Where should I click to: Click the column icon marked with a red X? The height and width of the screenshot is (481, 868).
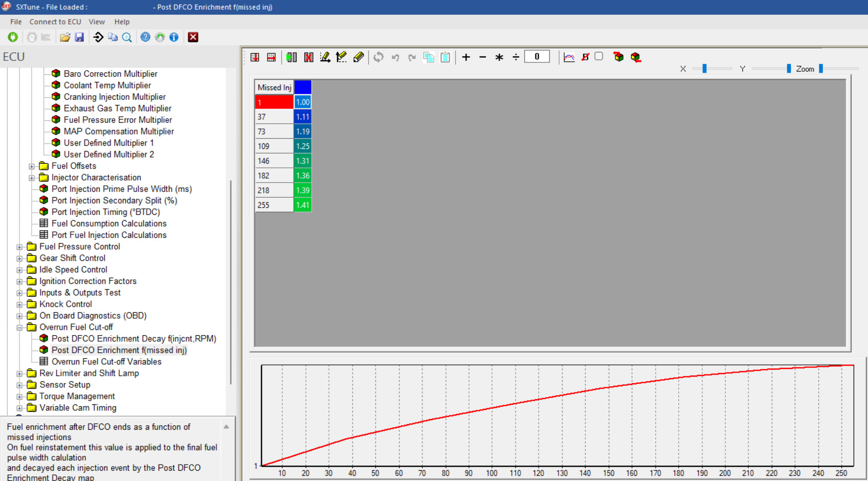pyautogui.click(x=308, y=57)
